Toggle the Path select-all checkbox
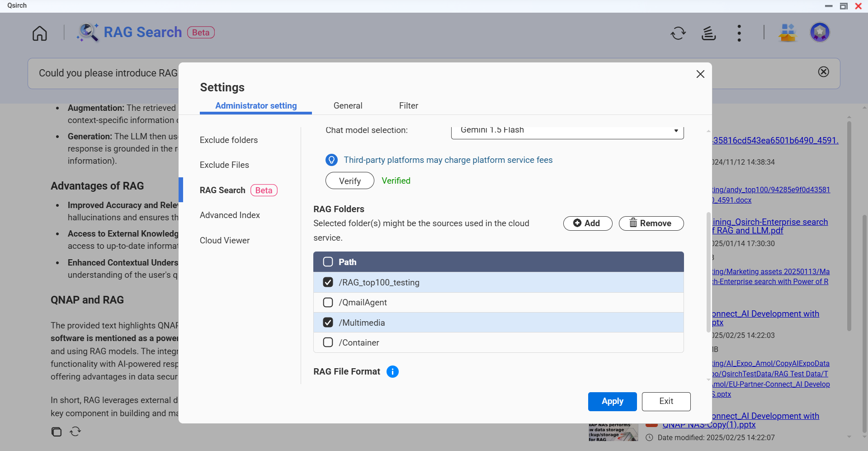The width and height of the screenshot is (868, 451). 328,262
